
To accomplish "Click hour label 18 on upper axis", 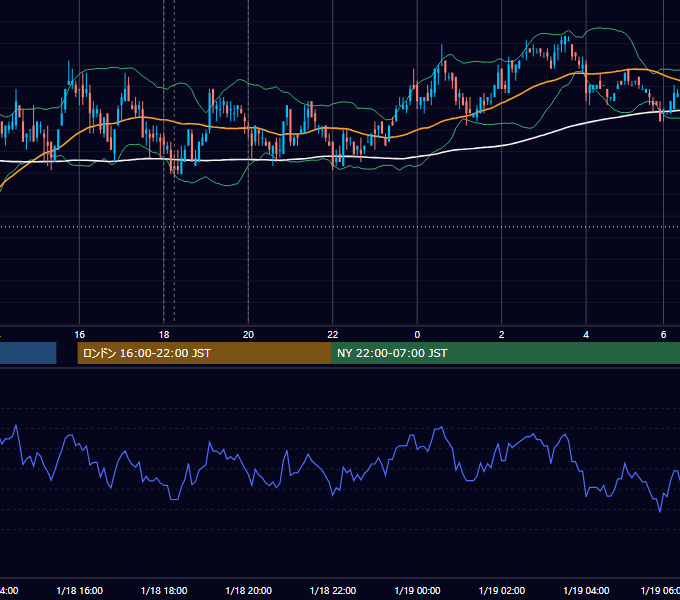I will tap(164, 335).
